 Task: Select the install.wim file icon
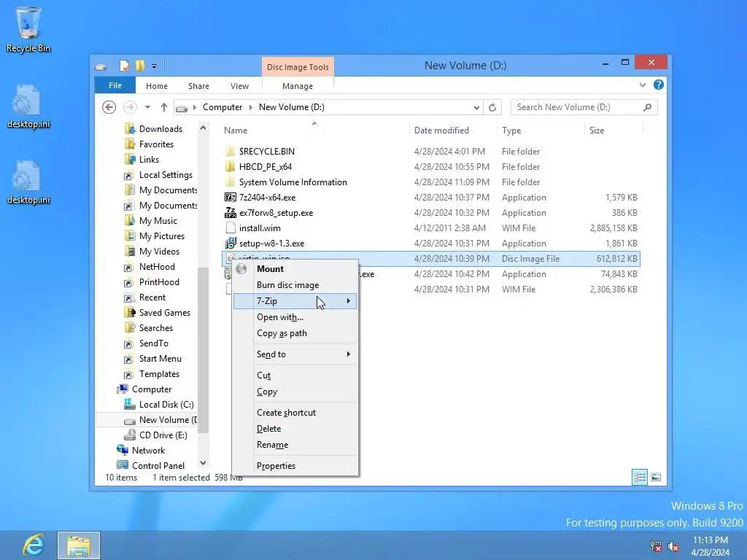[x=231, y=228]
